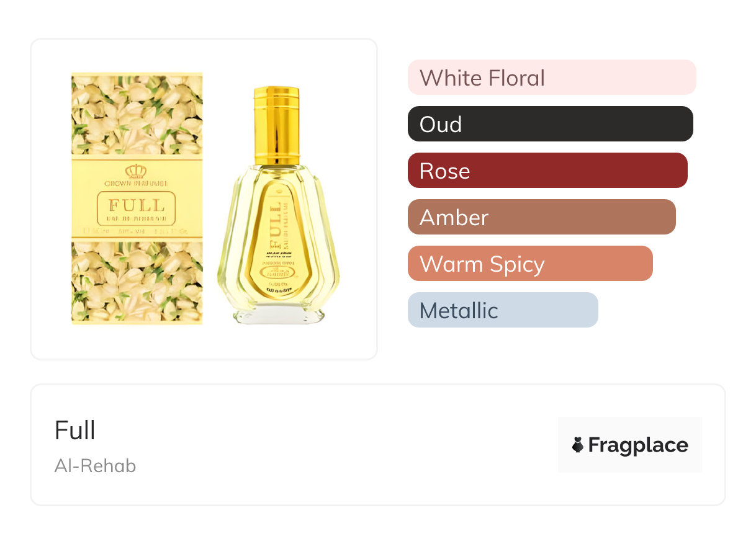
Task: Open the Fragplace logo text
Action: pos(638,445)
